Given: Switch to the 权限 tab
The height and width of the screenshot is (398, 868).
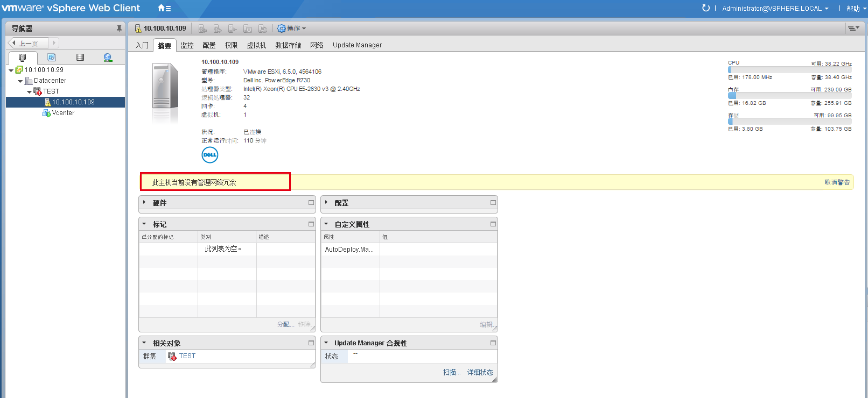Looking at the screenshot, I should (x=232, y=45).
